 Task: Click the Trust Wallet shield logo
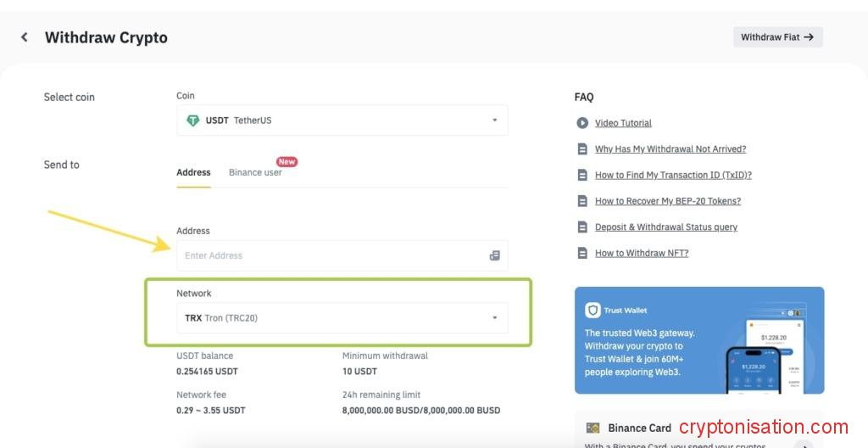point(593,311)
